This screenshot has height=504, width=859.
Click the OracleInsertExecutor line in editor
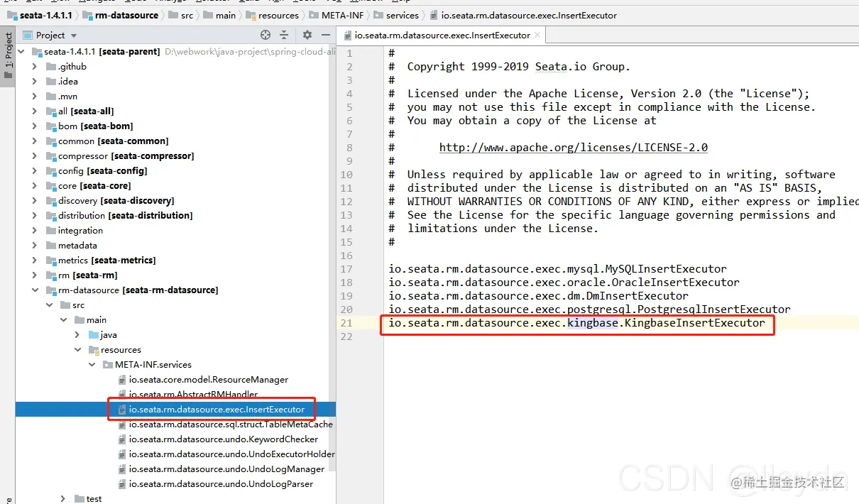point(564,283)
